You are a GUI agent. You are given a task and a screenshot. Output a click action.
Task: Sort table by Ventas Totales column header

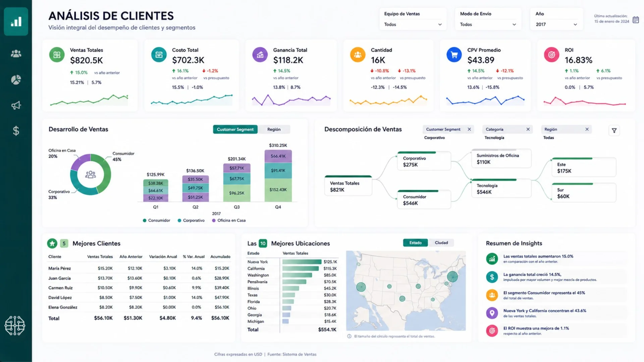tap(100, 257)
